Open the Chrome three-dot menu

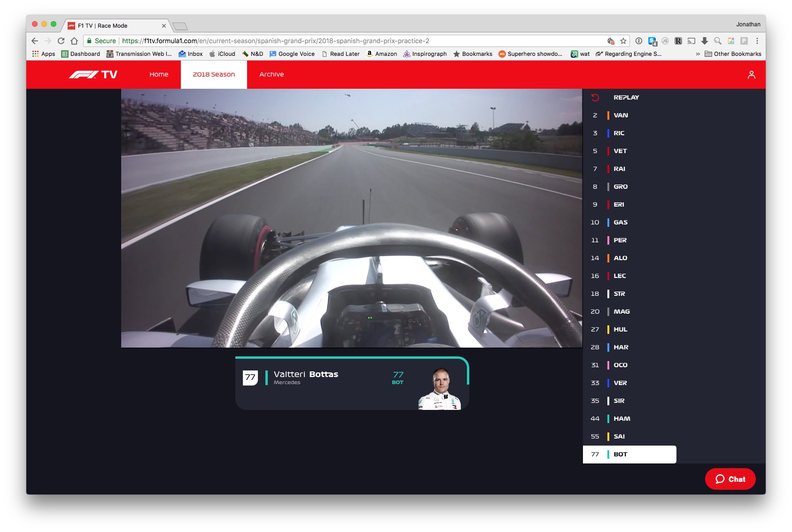pos(757,41)
